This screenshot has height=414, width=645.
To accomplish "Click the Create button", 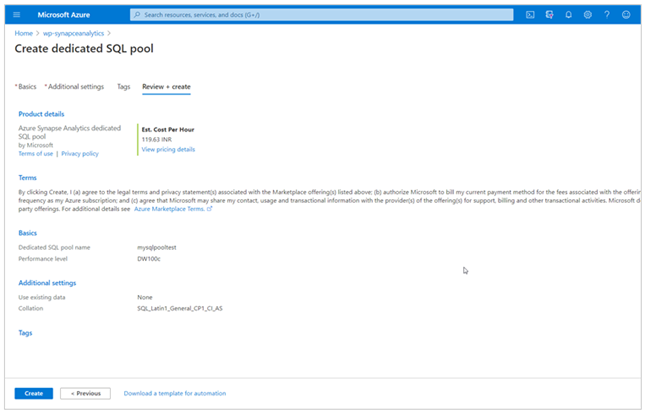I will pyautogui.click(x=34, y=393).
